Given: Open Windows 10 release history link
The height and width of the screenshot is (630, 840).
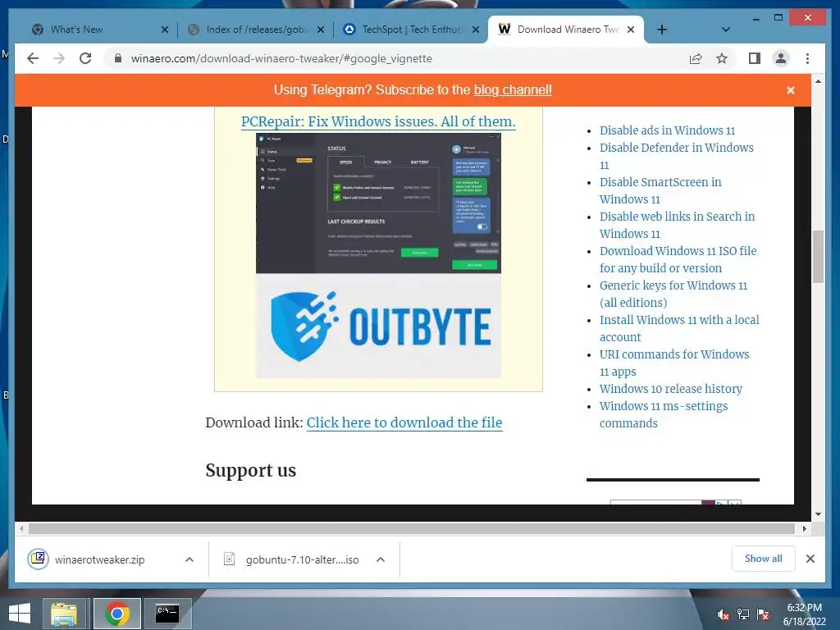Looking at the screenshot, I should 671,388.
